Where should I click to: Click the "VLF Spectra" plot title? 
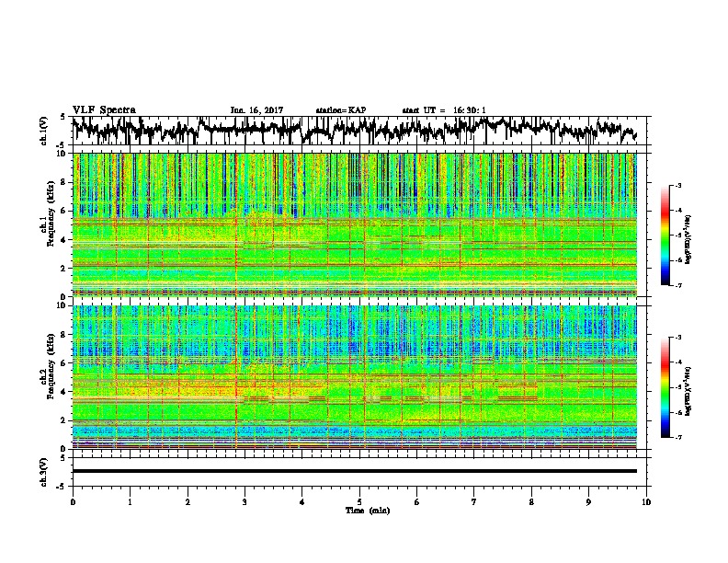coord(104,110)
